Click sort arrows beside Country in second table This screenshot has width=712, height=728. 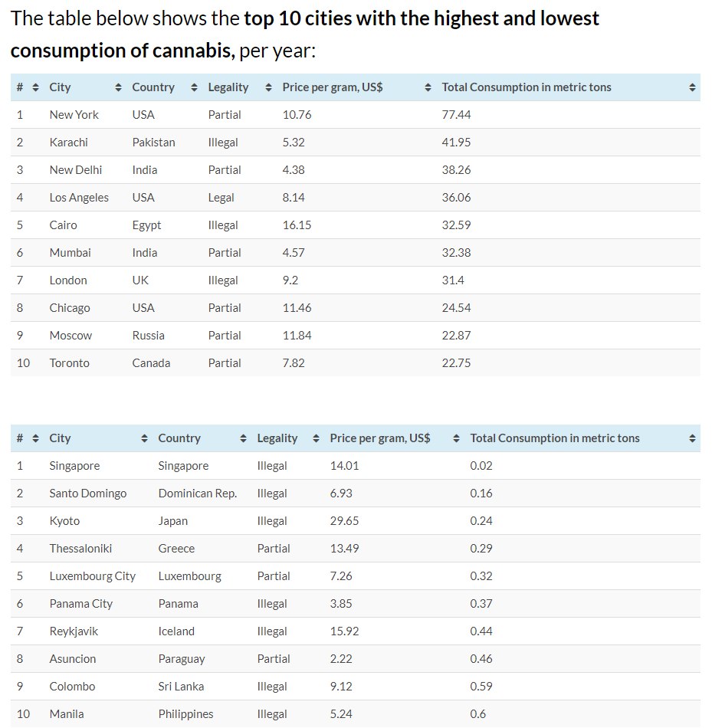pos(243,438)
